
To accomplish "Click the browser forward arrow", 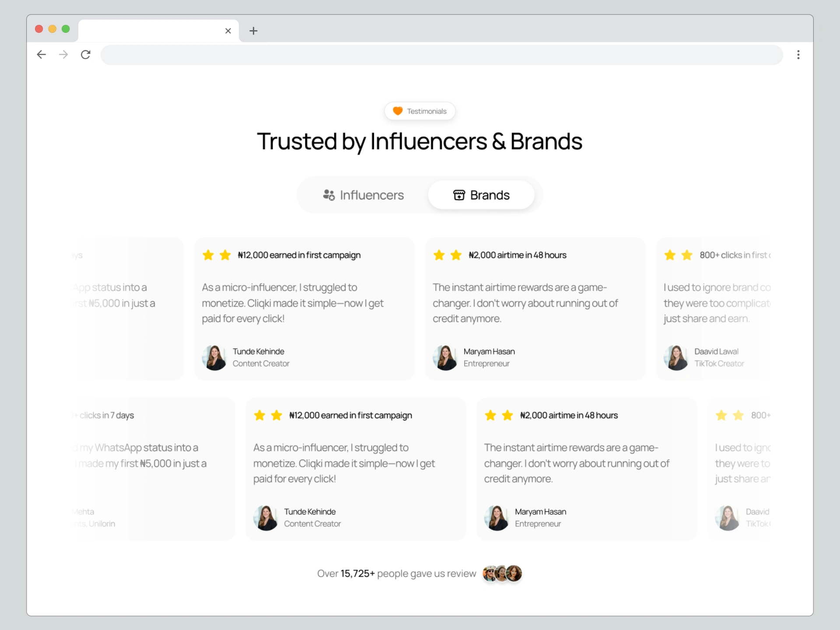I will 63,55.
